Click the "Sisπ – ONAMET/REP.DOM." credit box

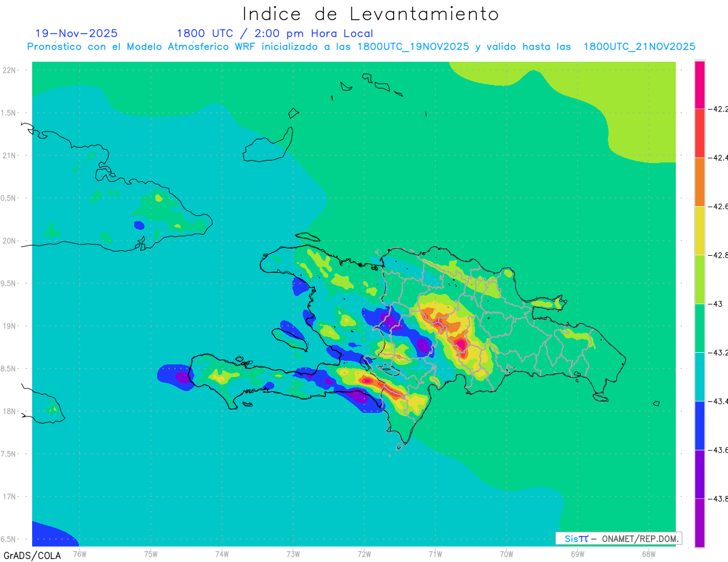pyautogui.click(x=618, y=538)
